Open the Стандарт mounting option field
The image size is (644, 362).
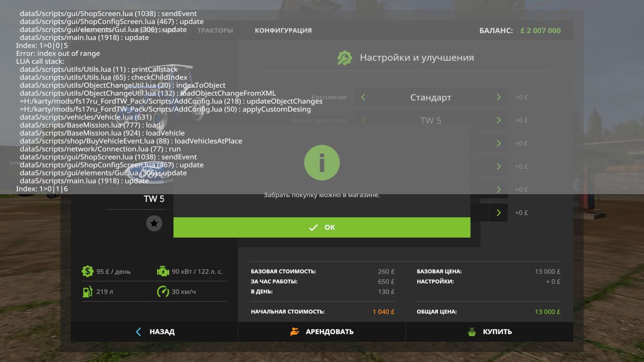(x=430, y=98)
